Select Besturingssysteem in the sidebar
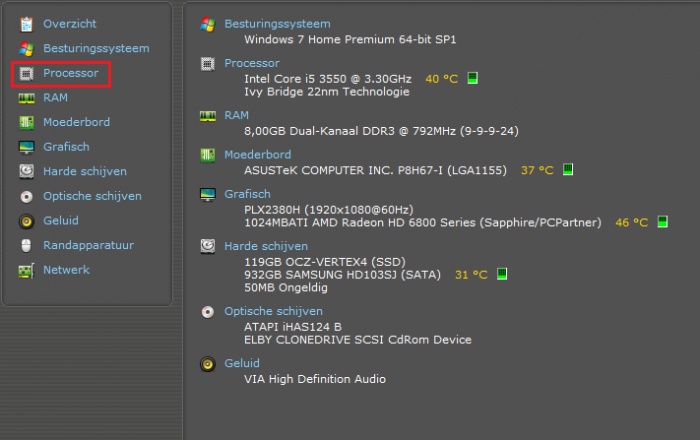The width and height of the screenshot is (700, 440). pos(96,48)
